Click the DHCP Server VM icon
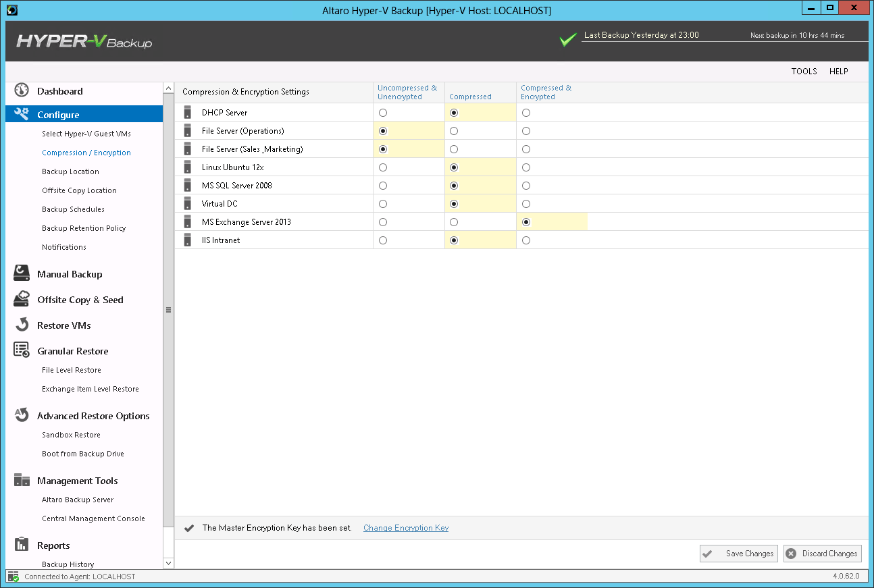The image size is (874, 588). (x=188, y=112)
